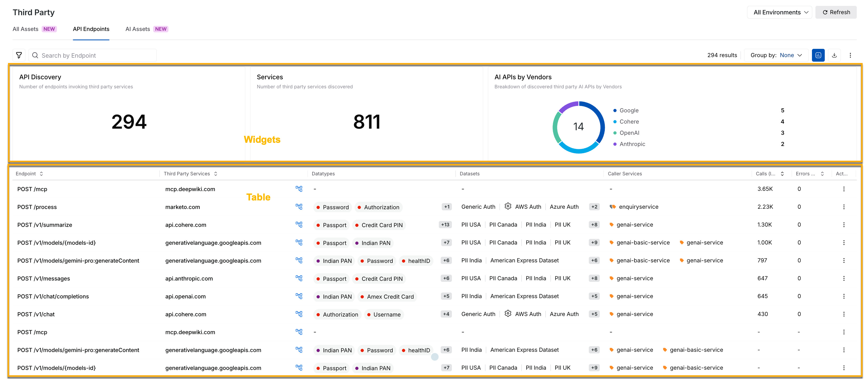Focus the Search by Endpoint field
868x379 pixels.
[x=93, y=55]
